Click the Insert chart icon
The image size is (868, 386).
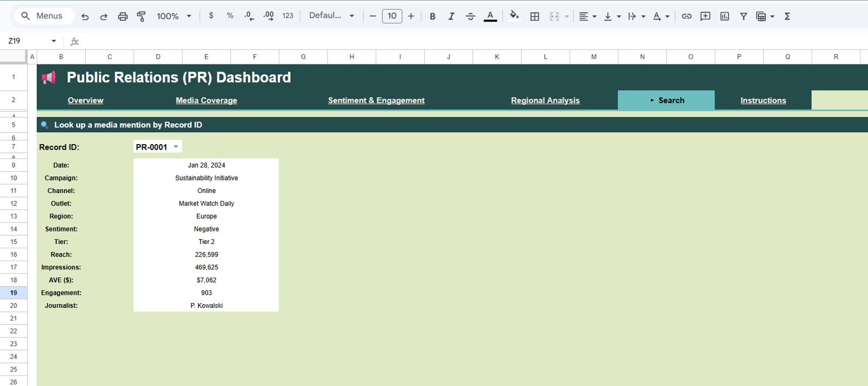pyautogui.click(x=724, y=16)
